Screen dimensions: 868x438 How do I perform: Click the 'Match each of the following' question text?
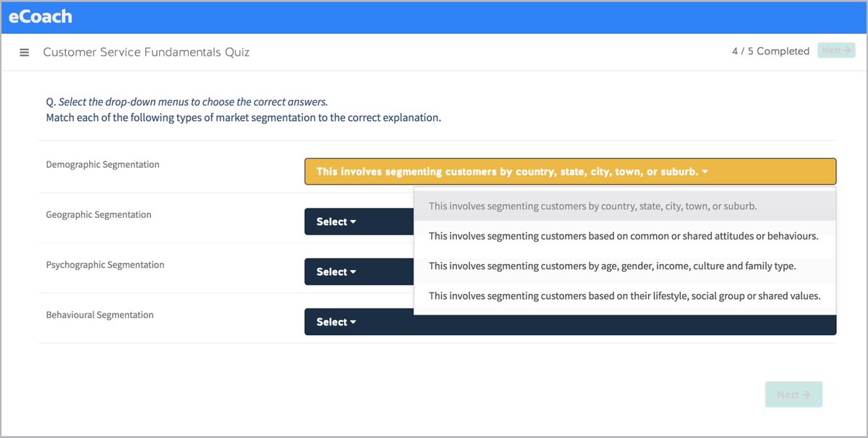243,117
